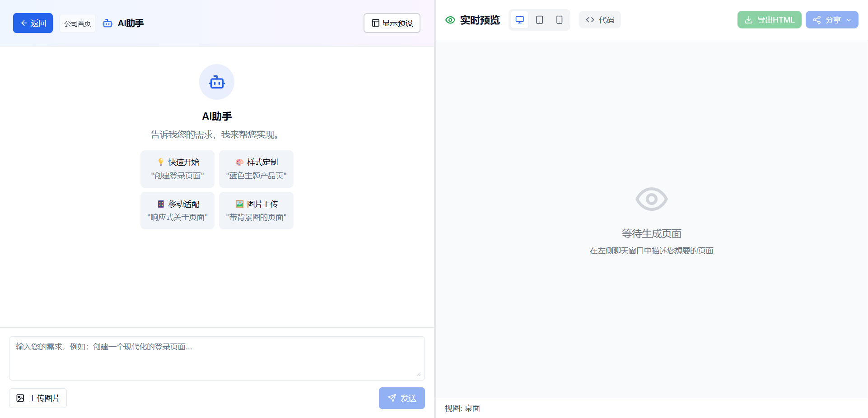Image resolution: width=868 pixels, height=418 pixels.
Task: Click the eye icon next to 实时预览
Action: tap(450, 20)
